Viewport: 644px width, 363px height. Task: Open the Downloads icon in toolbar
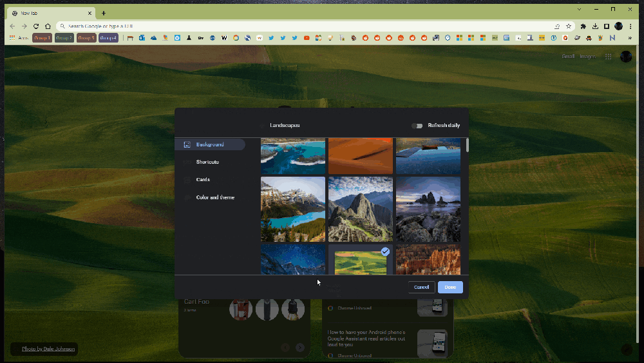[595, 26]
